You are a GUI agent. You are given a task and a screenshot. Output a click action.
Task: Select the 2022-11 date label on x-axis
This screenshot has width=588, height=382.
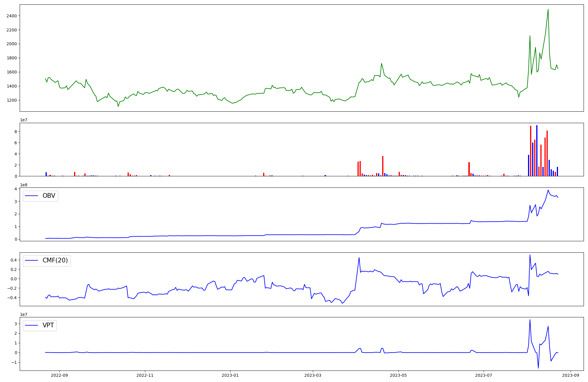pyautogui.click(x=145, y=375)
